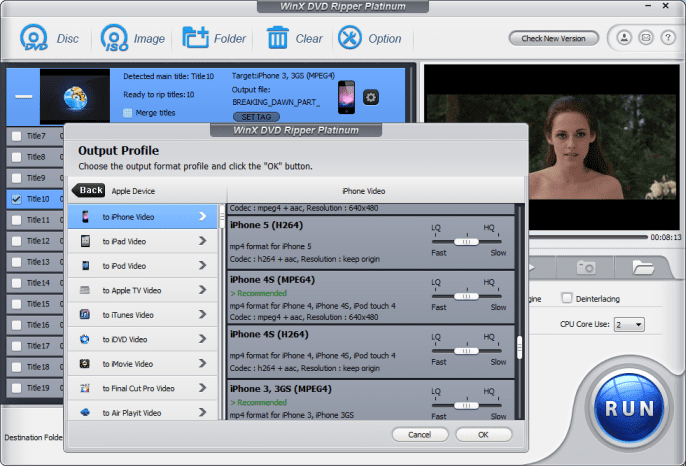Select the to iTunes Video category

click(143, 315)
